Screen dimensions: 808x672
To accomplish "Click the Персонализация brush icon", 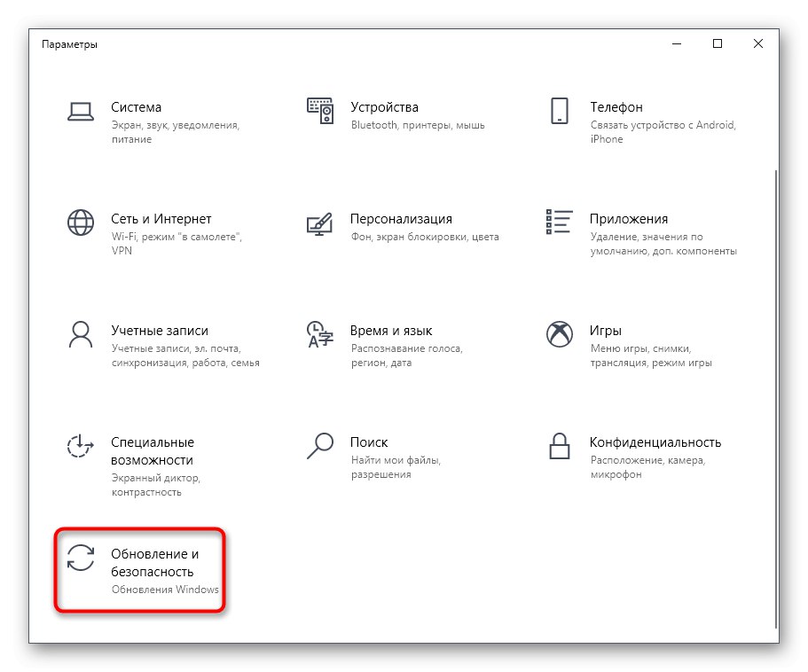I will point(320,223).
